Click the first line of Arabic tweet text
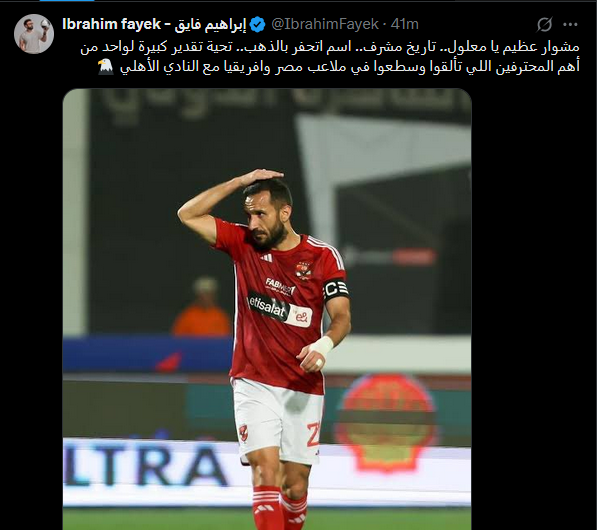 tap(330, 48)
